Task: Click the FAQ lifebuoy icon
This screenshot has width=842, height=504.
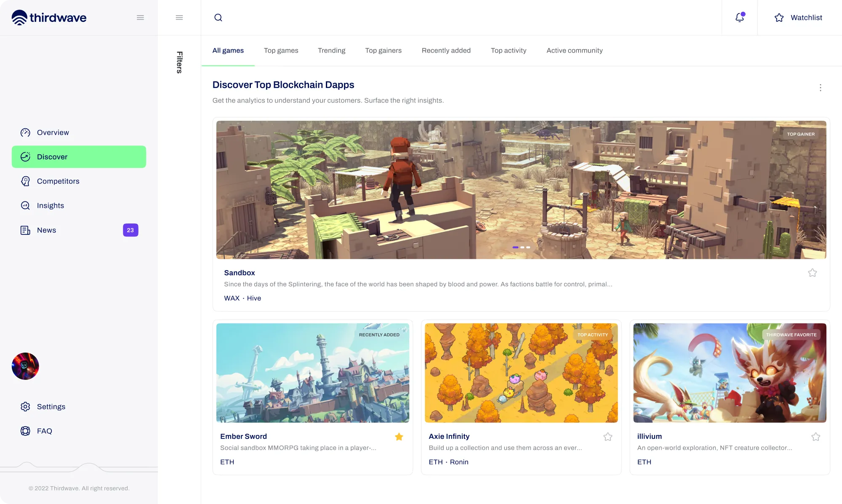Action: click(x=25, y=431)
